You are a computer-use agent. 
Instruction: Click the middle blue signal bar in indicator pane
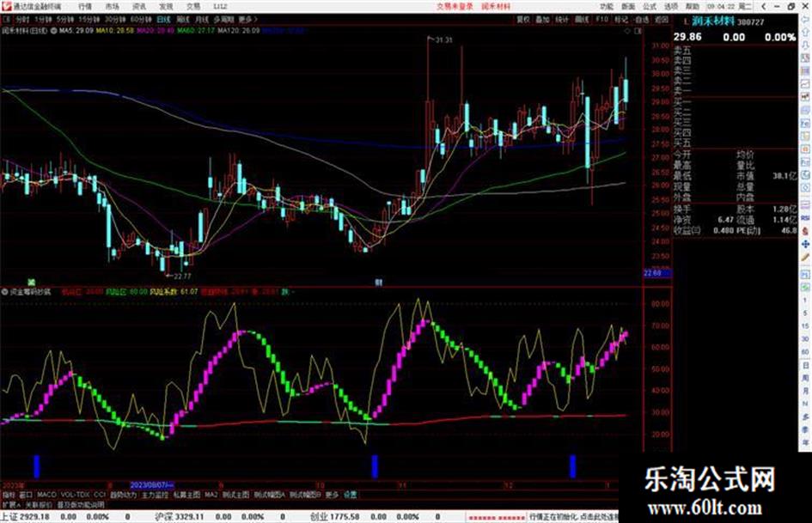coord(375,466)
